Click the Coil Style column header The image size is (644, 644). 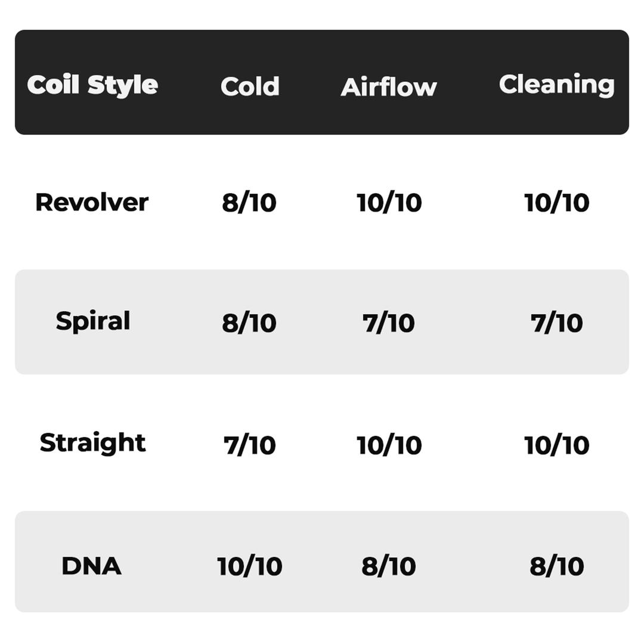(x=92, y=85)
